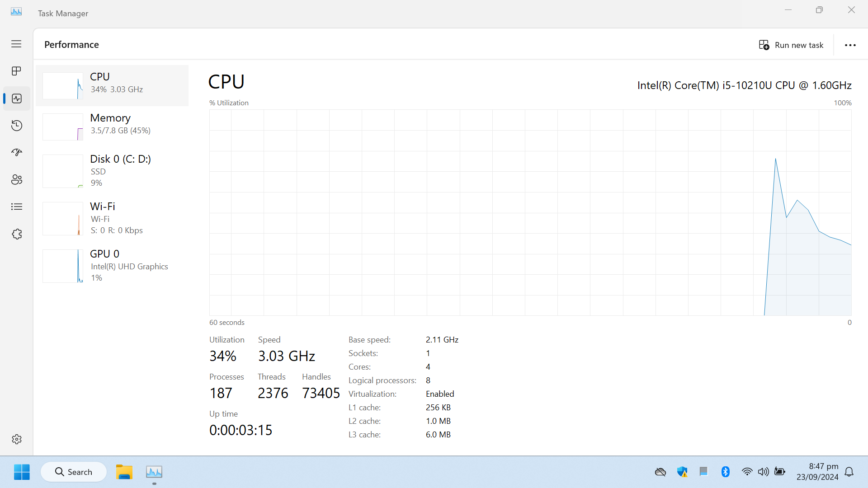Click the 3.03 GHz speed value
Screen dimensions: 868x488
287,356
